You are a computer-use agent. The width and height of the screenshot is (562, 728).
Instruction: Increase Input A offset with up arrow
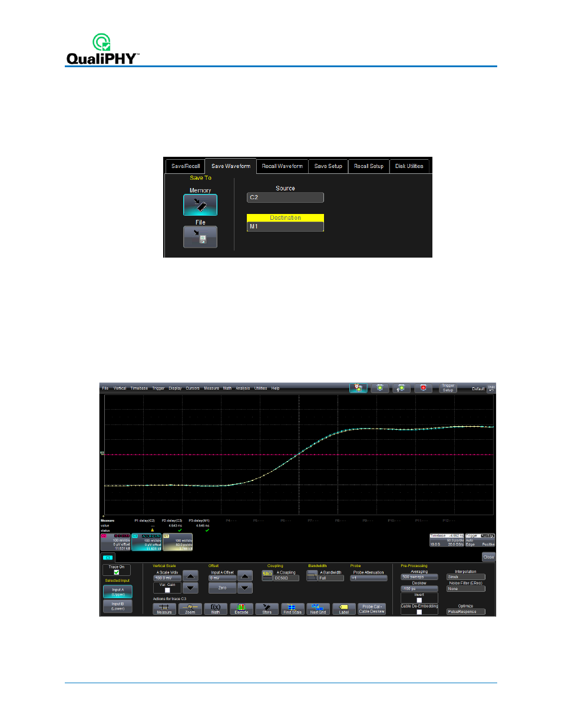[245, 576]
